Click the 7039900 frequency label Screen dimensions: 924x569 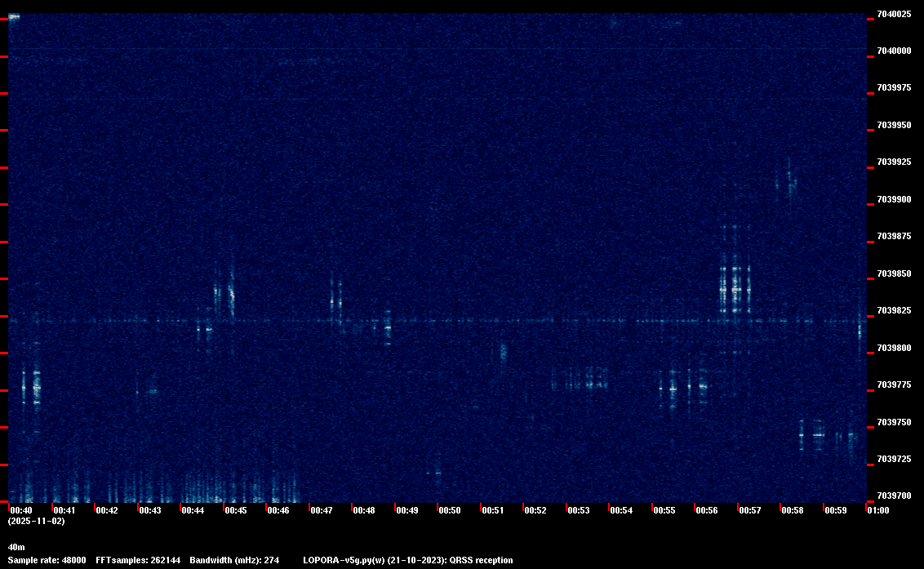[x=894, y=199]
